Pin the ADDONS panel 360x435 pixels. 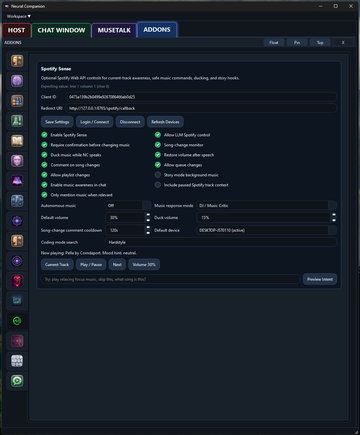(297, 43)
